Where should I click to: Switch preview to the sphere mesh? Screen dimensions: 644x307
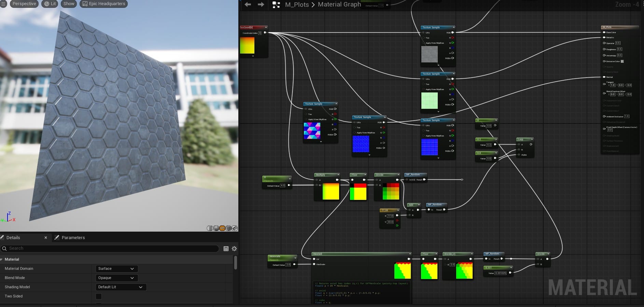(x=216, y=228)
